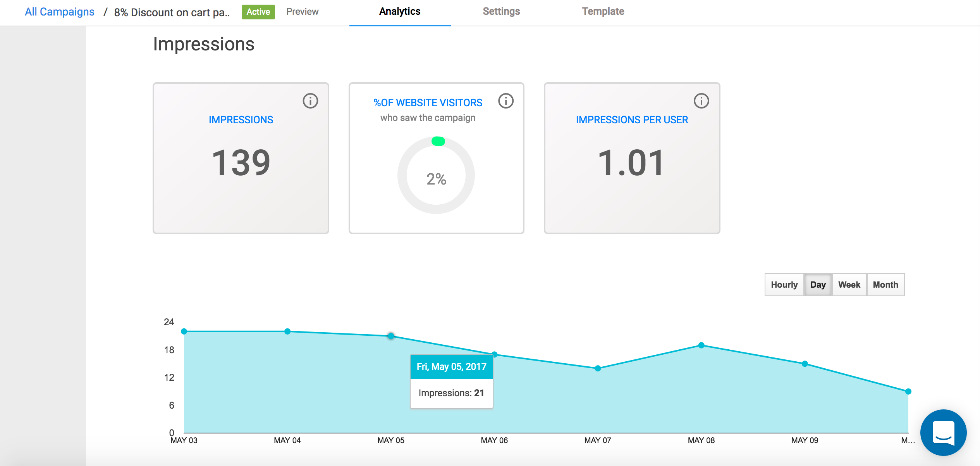The width and height of the screenshot is (980, 466).
Task: Select the Week chart interval
Action: 849,285
